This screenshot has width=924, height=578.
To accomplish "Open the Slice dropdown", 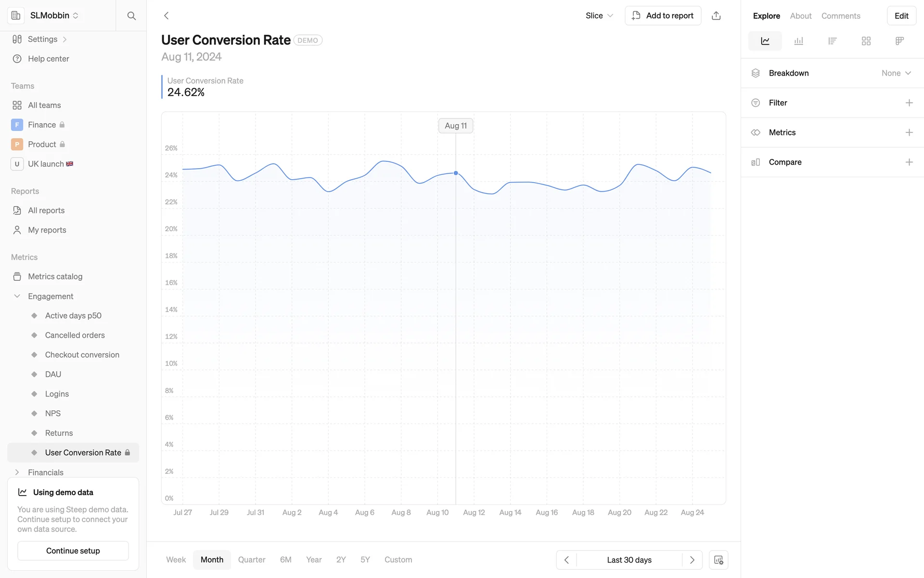I will (x=599, y=16).
